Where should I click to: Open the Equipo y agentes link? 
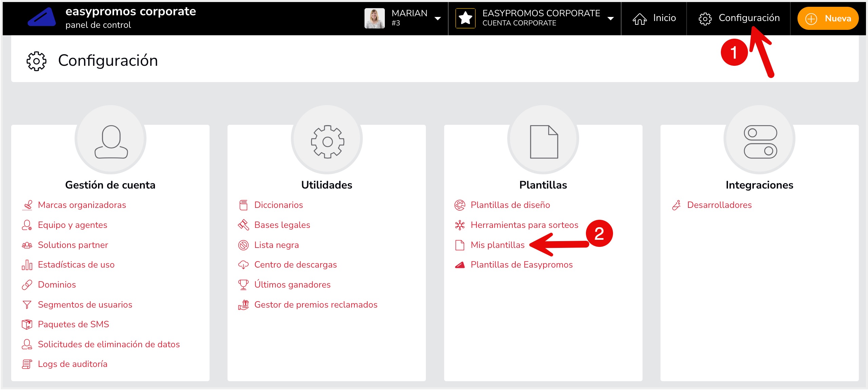point(73,225)
